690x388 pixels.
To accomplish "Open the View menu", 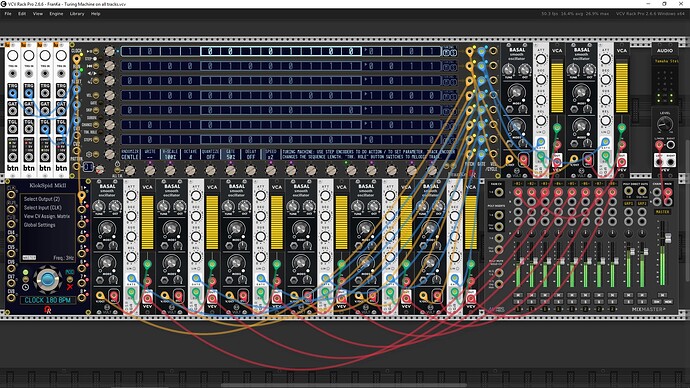I will (x=38, y=14).
